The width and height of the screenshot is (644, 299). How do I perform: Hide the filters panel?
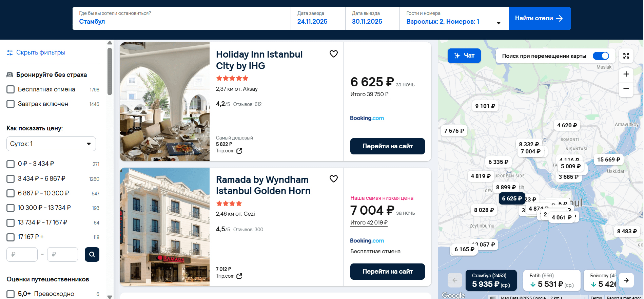click(x=36, y=52)
